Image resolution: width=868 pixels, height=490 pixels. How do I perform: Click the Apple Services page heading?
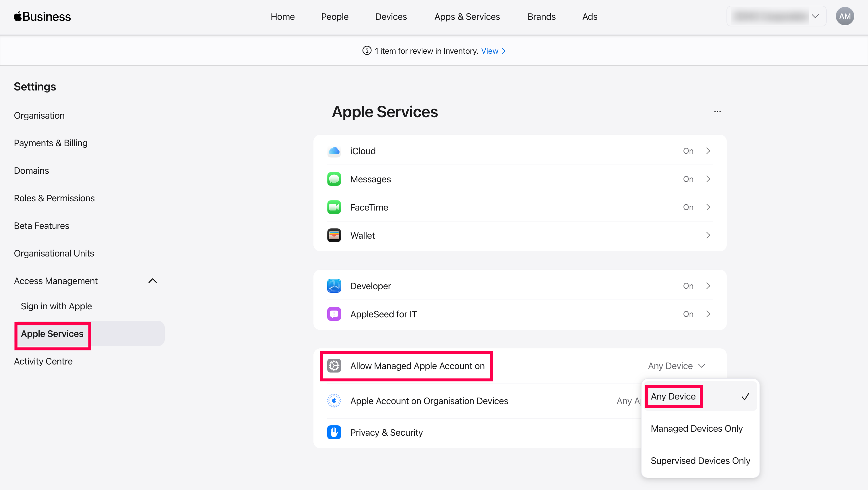[x=385, y=112]
